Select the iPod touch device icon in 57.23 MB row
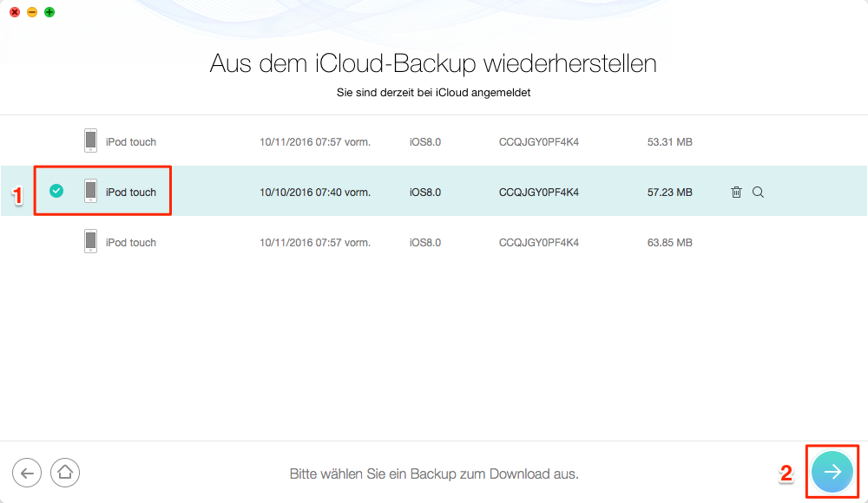 [x=91, y=191]
